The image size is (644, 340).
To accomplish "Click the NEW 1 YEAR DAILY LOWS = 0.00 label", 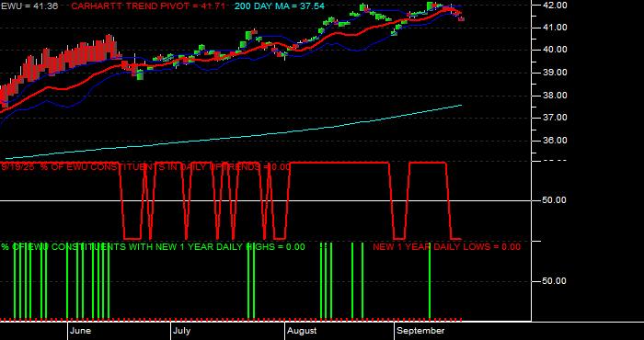I will [446, 247].
